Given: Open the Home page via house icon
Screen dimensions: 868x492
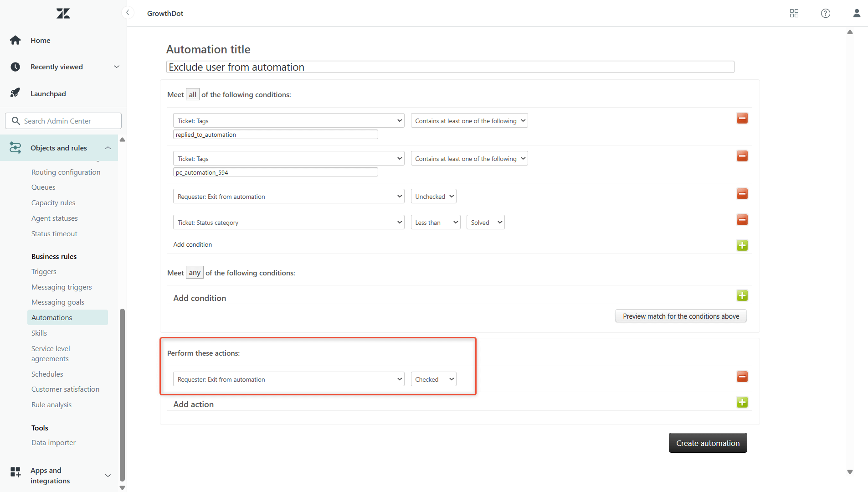Looking at the screenshot, I should (15, 40).
